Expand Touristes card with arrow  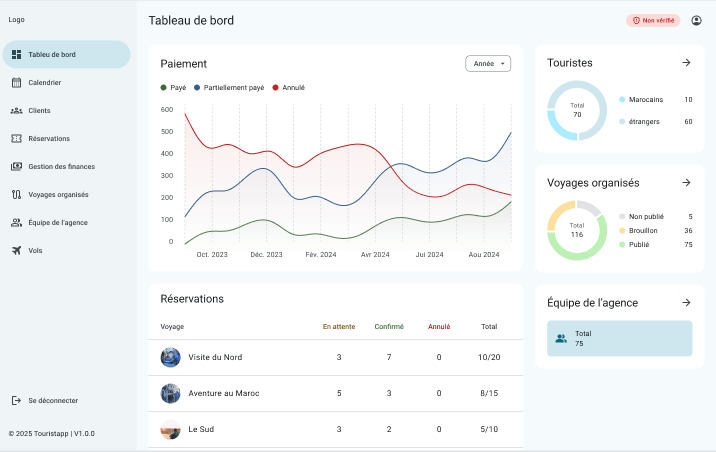click(x=686, y=63)
